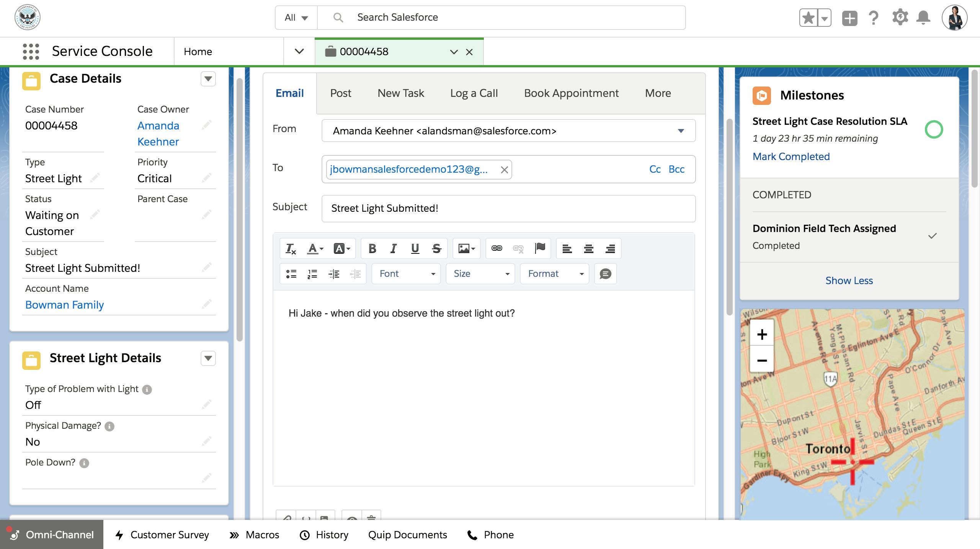Viewport: 980px width, 549px height.
Task: Add Bcc recipients
Action: pos(676,169)
